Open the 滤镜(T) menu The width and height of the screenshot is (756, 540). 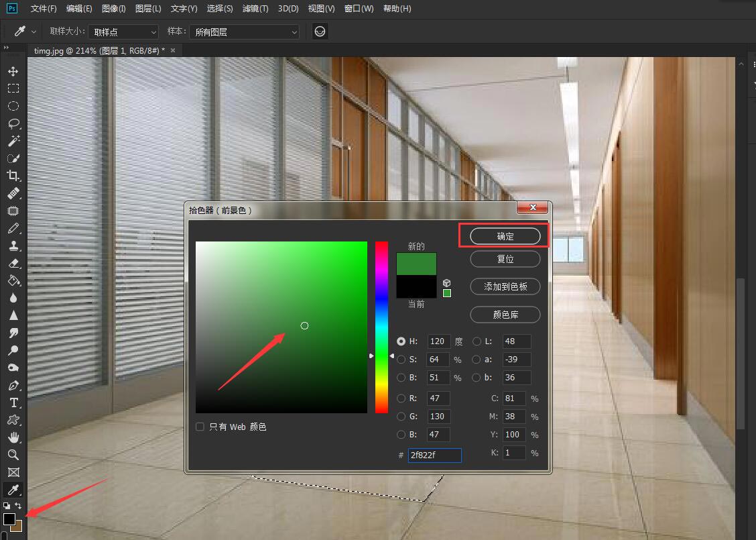point(255,9)
